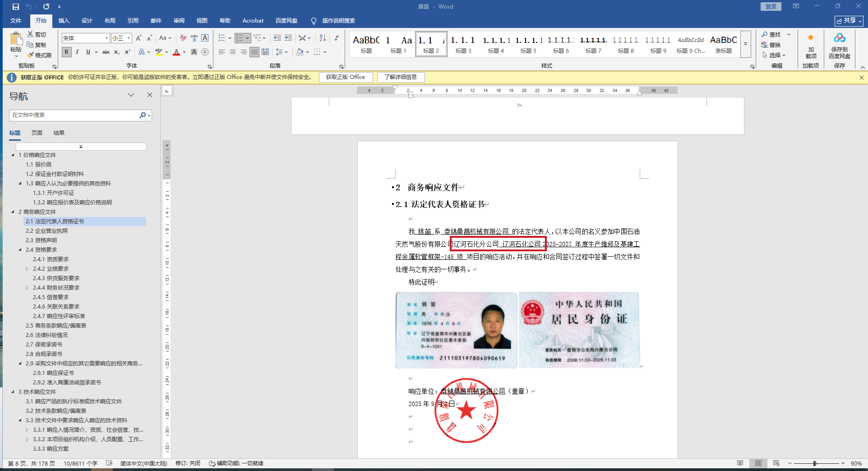The width and height of the screenshot is (868, 471).
Task: Align paragraph text to the left
Action: pyautogui.click(x=222, y=52)
